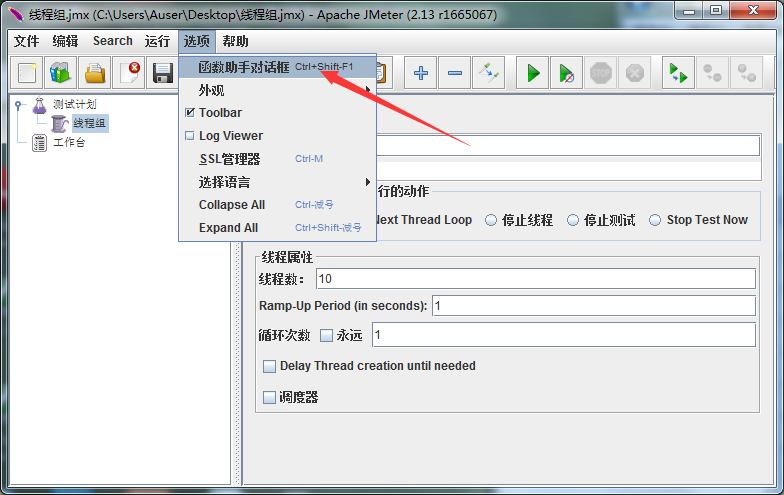784x495 pixels.
Task: Click Start no pauses icon
Action: 566,73
